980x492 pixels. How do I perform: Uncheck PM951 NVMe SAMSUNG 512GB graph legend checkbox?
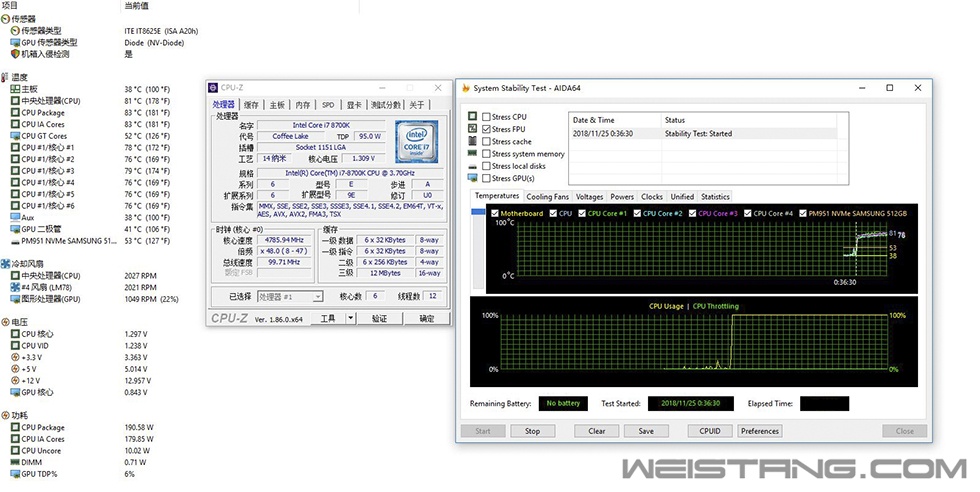coord(803,213)
